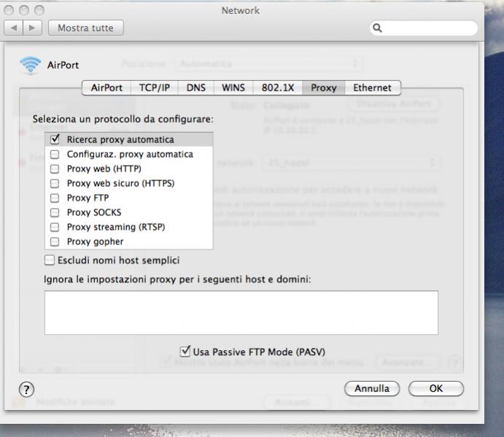Check Escludi nomi host semplici

point(50,260)
